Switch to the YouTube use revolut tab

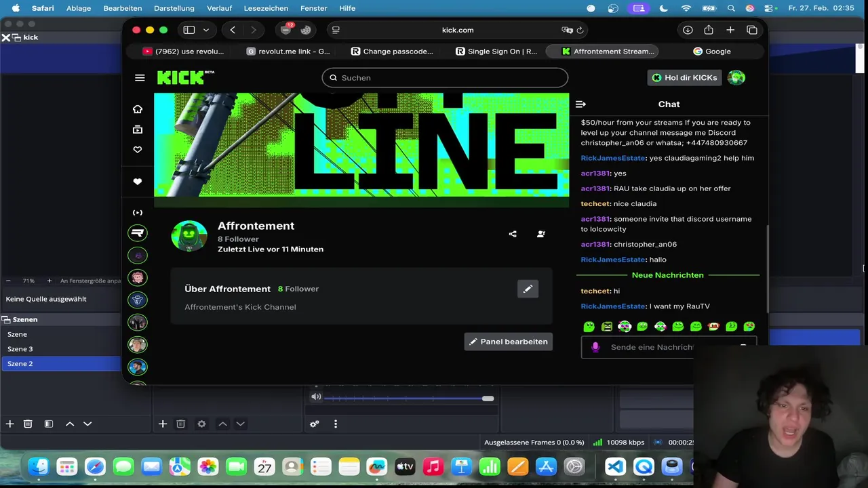tap(182, 52)
